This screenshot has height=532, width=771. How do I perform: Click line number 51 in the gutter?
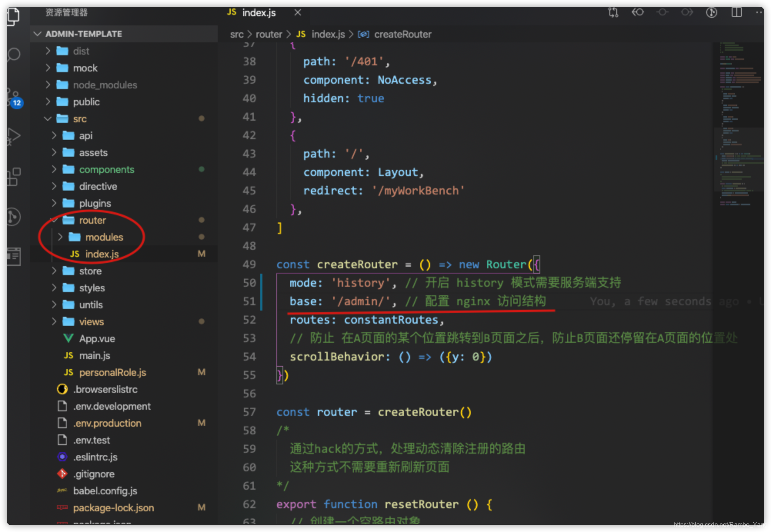pyautogui.click(x=249, y=301)
